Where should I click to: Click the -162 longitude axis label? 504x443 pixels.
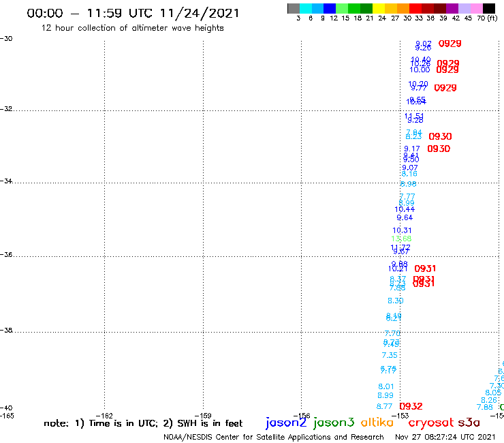click(x=104, y=416)
